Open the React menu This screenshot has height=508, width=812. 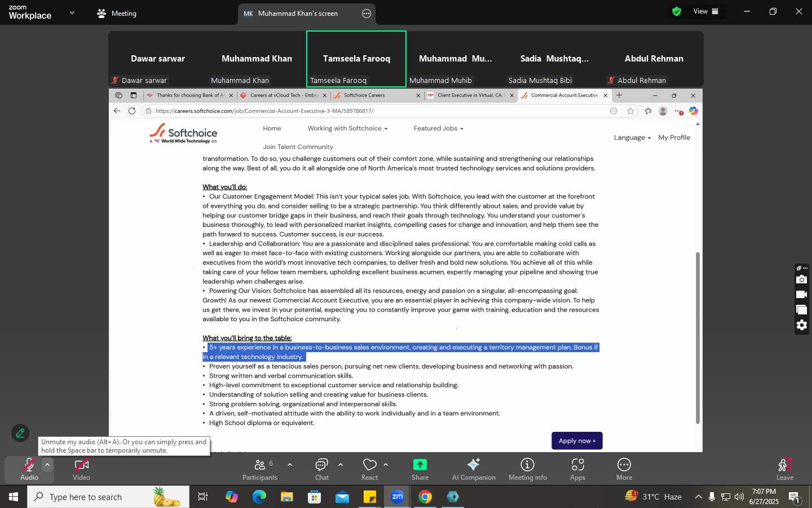[x=370, y=469]
